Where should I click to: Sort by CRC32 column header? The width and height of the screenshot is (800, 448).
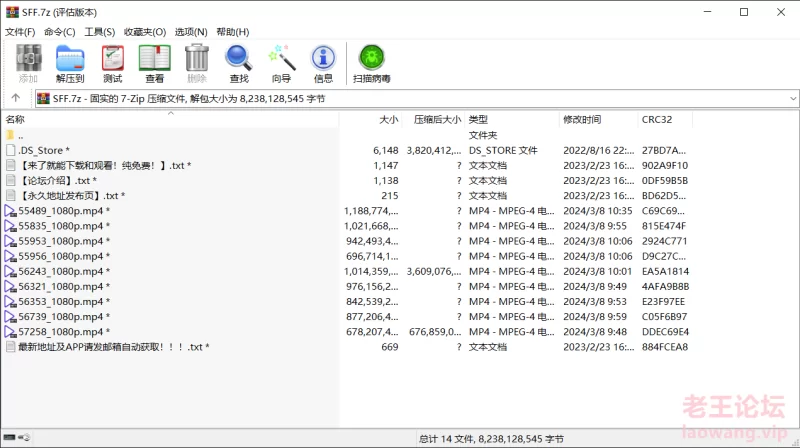[x=657, y=119]
